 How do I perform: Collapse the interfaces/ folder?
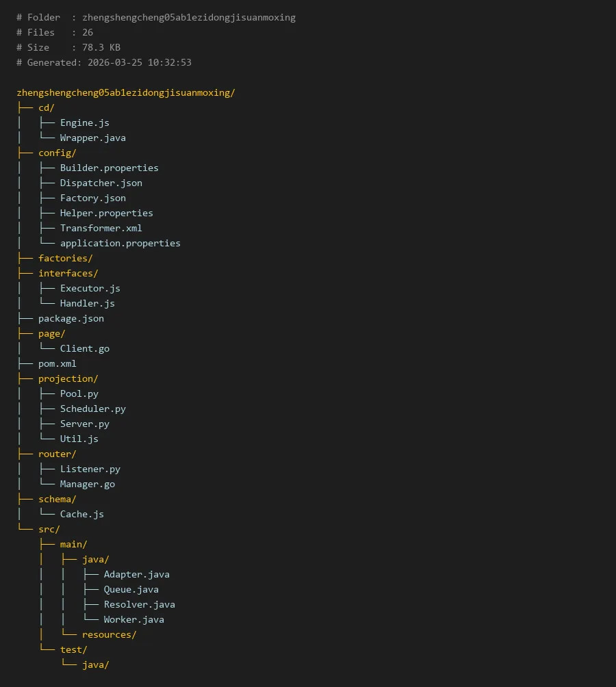click(68, 273)
